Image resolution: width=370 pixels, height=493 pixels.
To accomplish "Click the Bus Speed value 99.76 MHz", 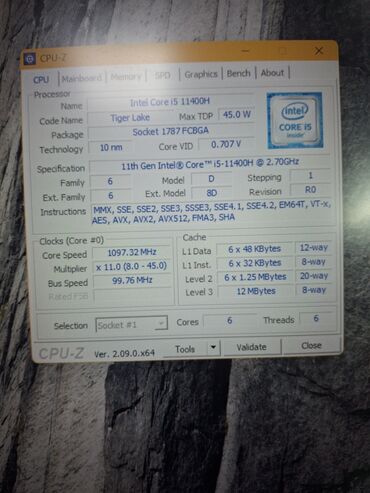I will (x=132, y=280).
